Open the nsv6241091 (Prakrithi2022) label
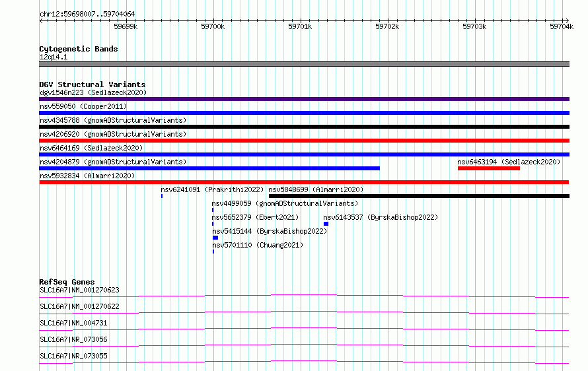This screenshot has height=371, width=588. pyautogui.click(x=212, y=189)
